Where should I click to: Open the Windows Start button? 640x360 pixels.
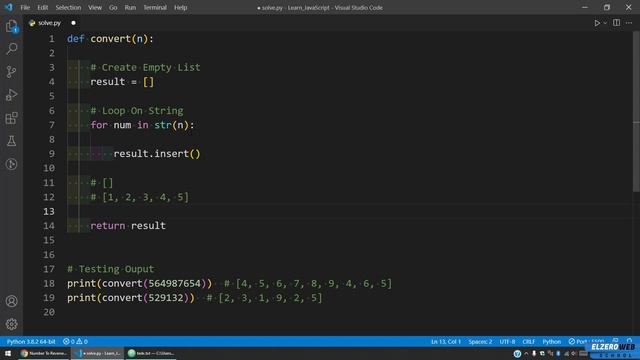(x=8, y=353)
